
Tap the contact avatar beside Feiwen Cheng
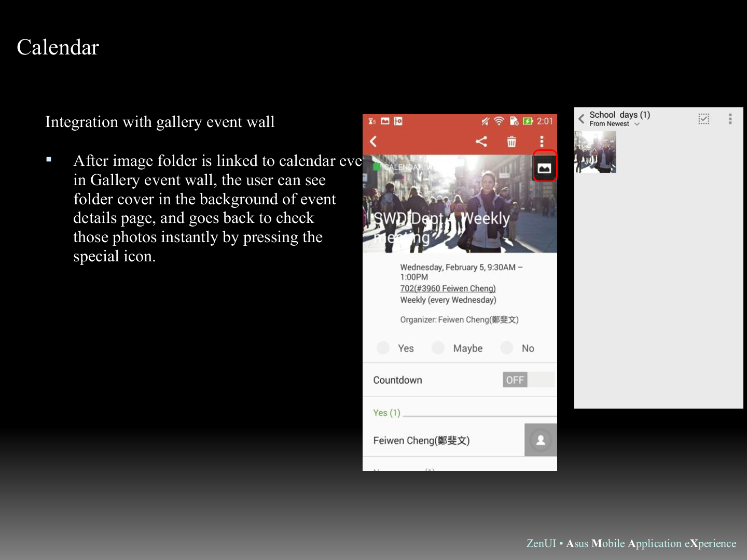(x=541, y=440)
